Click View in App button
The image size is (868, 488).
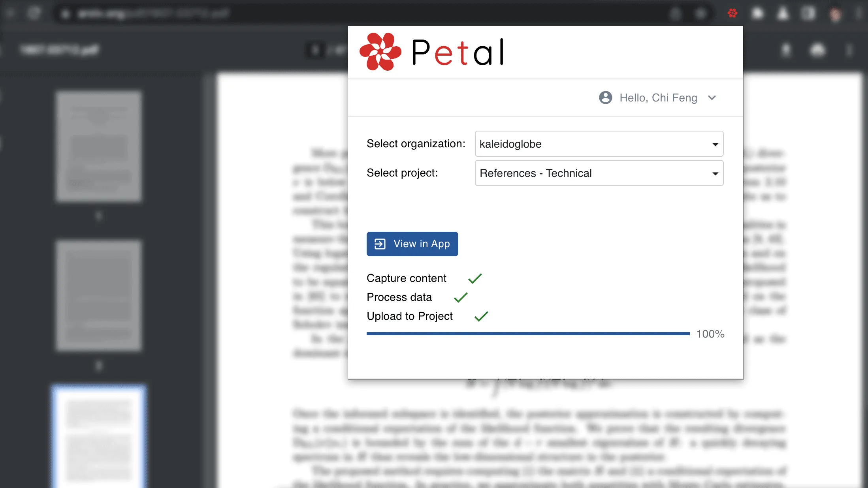(412, 244)
